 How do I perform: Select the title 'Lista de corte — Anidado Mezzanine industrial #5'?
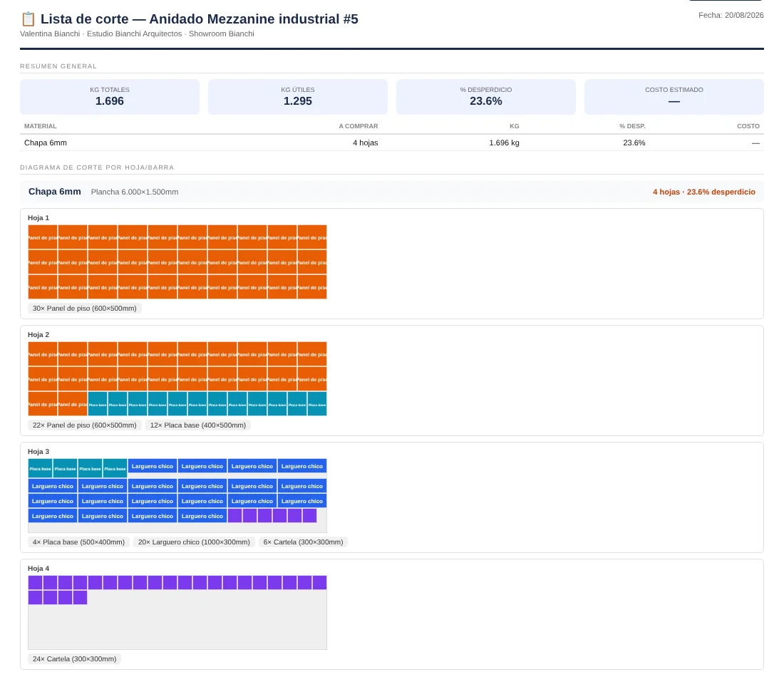200,19
